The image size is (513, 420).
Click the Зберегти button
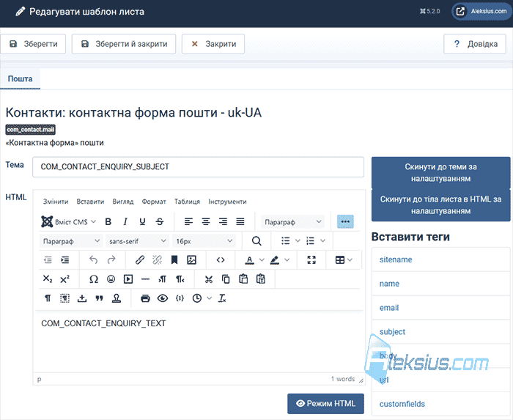(33, 44)
